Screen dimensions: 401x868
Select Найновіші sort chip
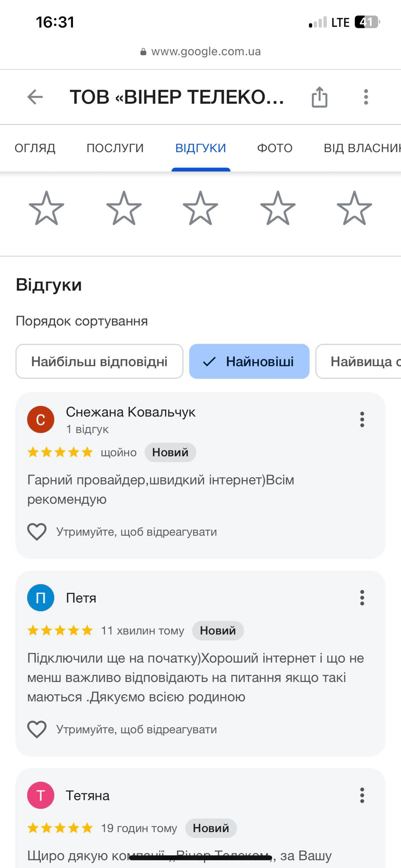pos(249,362)
